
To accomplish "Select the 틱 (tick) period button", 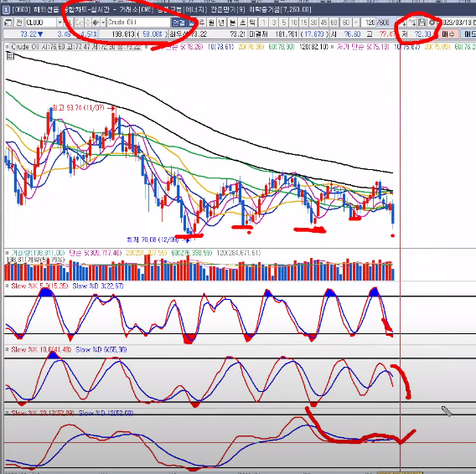I will tap(252, 23).
